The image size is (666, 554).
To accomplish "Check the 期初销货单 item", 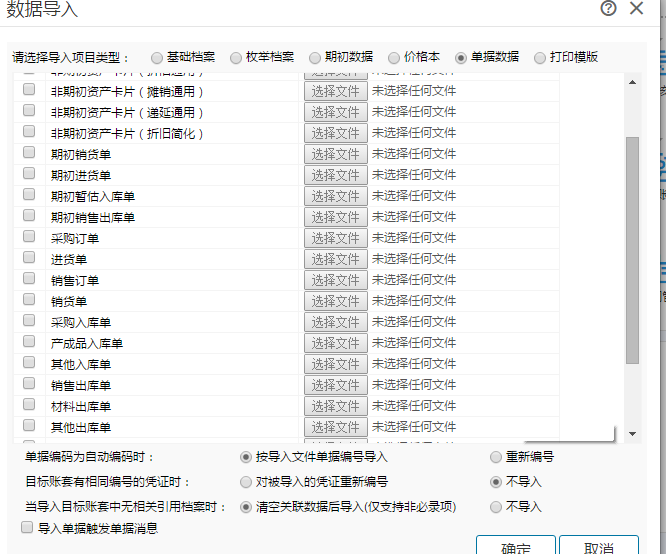I will tap(29, 154).
